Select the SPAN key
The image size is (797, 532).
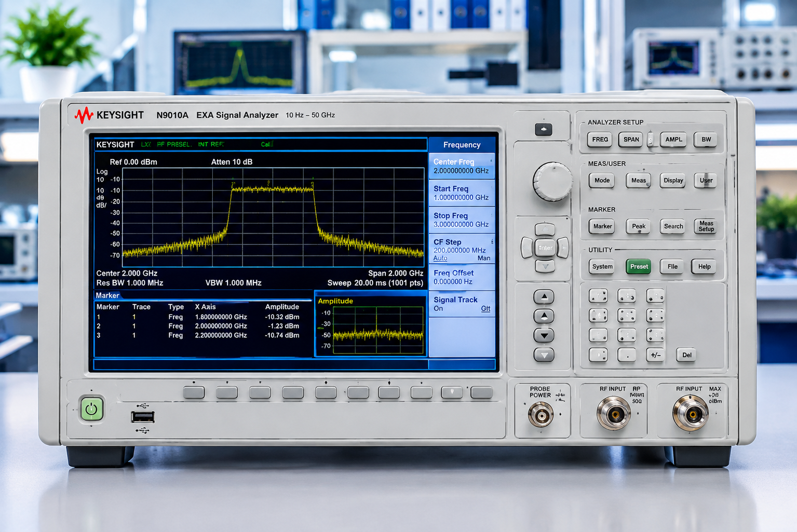(x=631, y=140)
